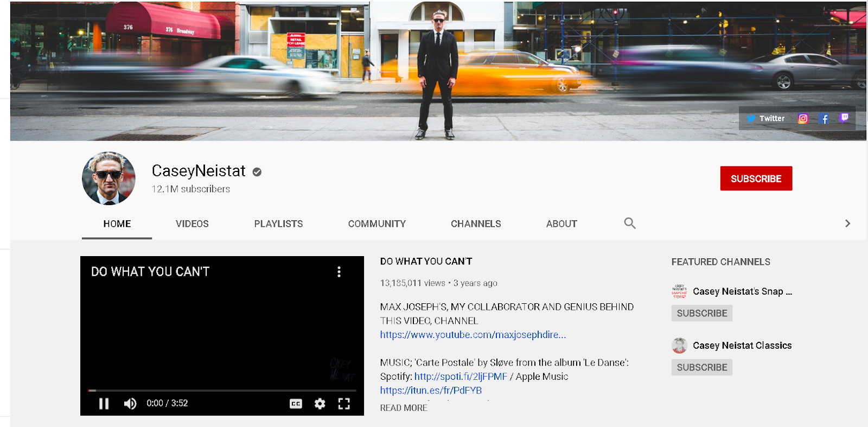Switch to the ABOUT tab
This screenshot has width=868, height=427.
[x=561, y=224]
